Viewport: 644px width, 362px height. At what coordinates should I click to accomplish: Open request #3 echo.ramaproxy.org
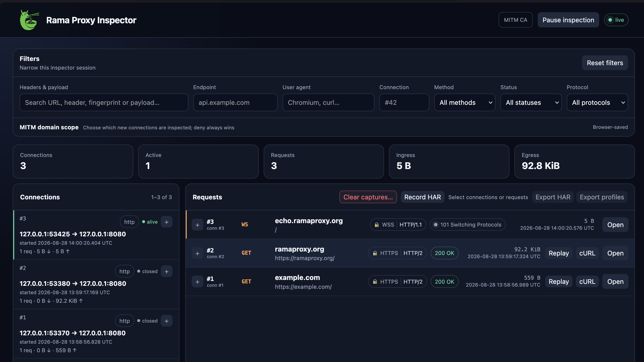point(615,225)
